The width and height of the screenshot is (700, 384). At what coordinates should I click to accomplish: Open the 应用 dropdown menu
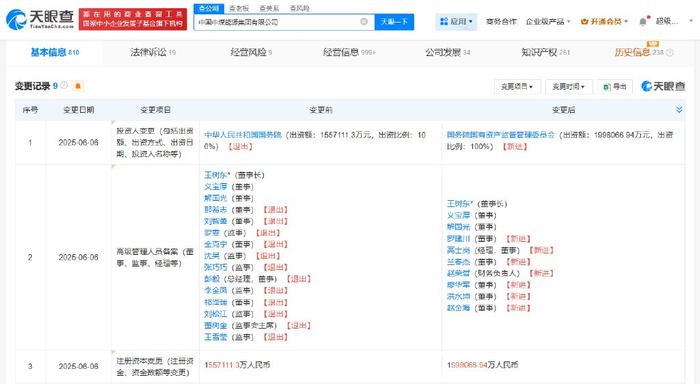point(456,21)
